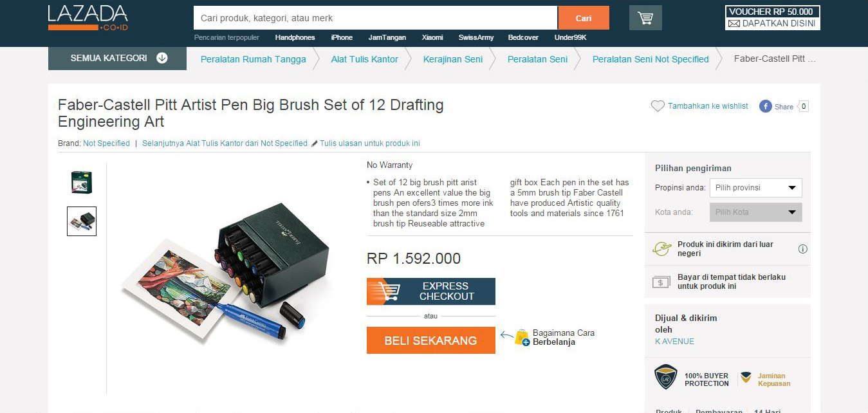Click the pencil icon to write review
Image resolution: width=868 pixels, height=413 pixels.
[314, 143]
